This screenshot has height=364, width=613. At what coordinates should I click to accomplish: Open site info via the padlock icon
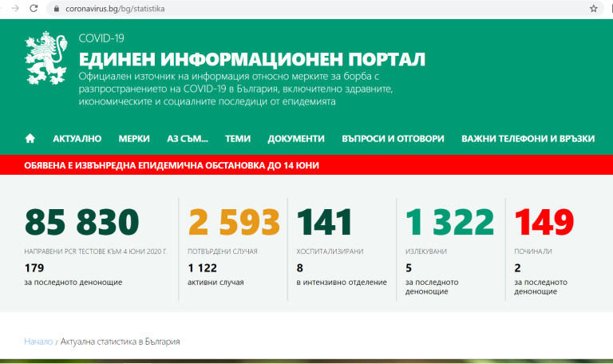coord(56,9)
